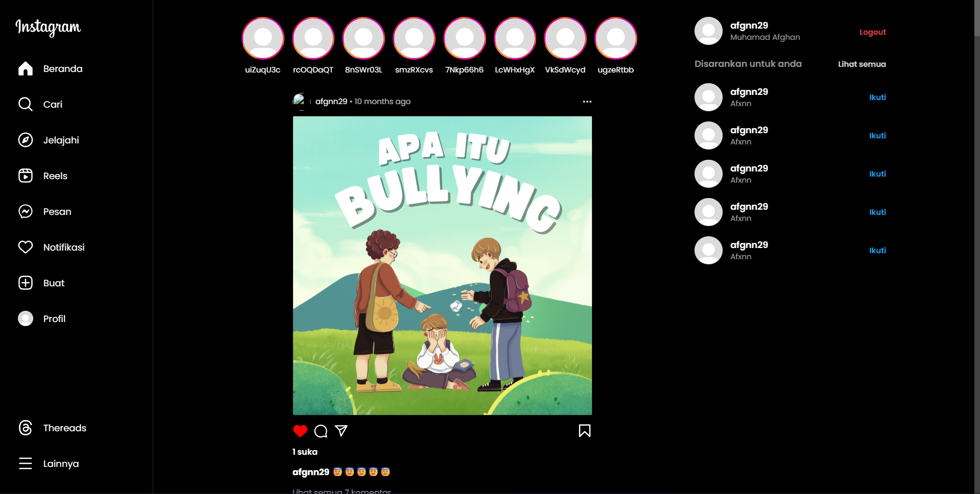View story from uiZuqU3c
Viewport: 980px width, 494px height.
[x=262, y=38]
